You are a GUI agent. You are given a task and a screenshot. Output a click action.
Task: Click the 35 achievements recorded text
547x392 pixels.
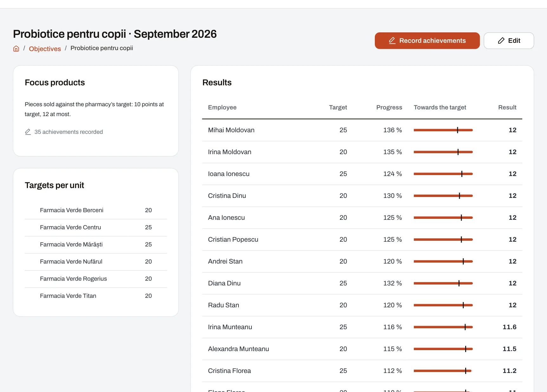point(68,132)
